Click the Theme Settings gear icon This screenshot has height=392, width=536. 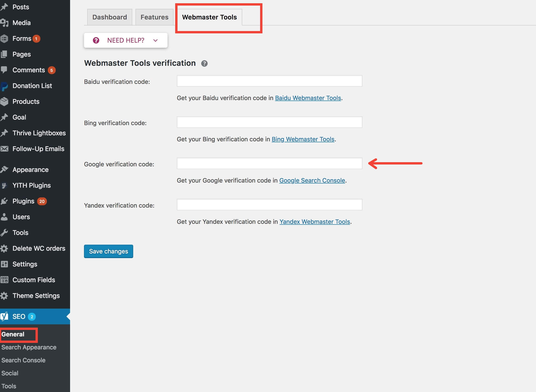pyautogui.click(x=4, y=296)
